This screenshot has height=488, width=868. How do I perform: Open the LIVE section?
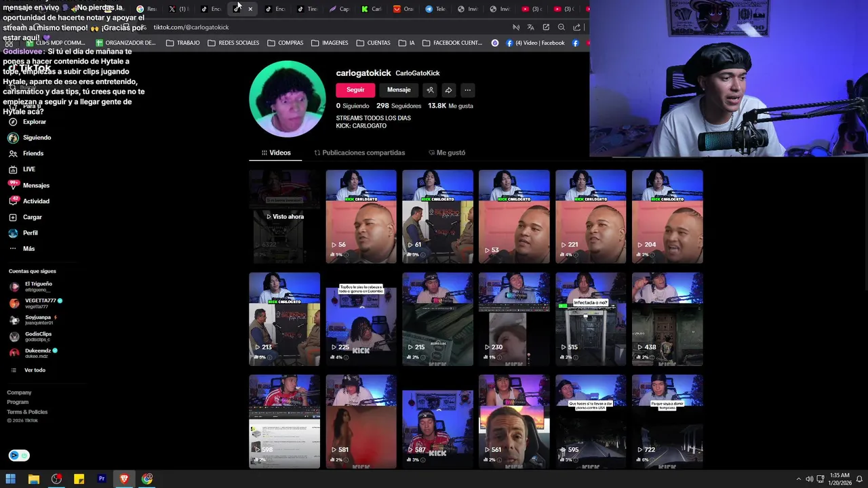[22, 169]
